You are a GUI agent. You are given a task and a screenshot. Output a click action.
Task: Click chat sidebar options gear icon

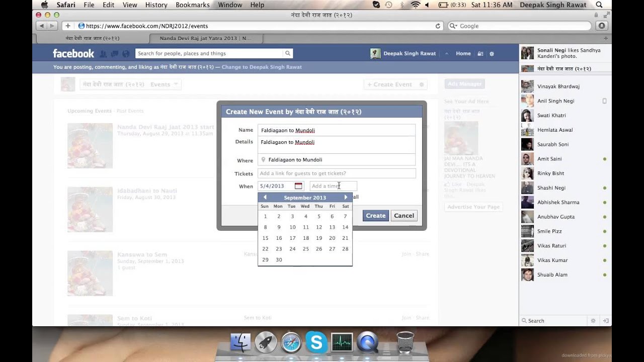pyautogui.click(x=593, y=321)
